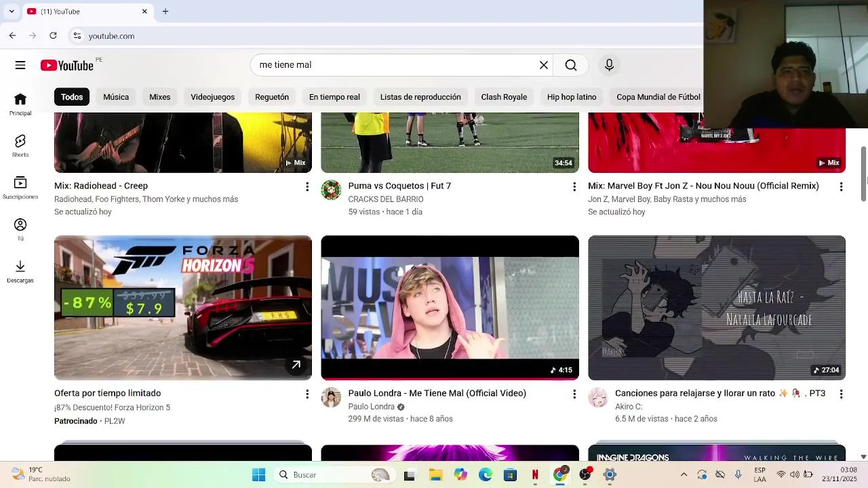Start voice search with microphone icon

609,65
